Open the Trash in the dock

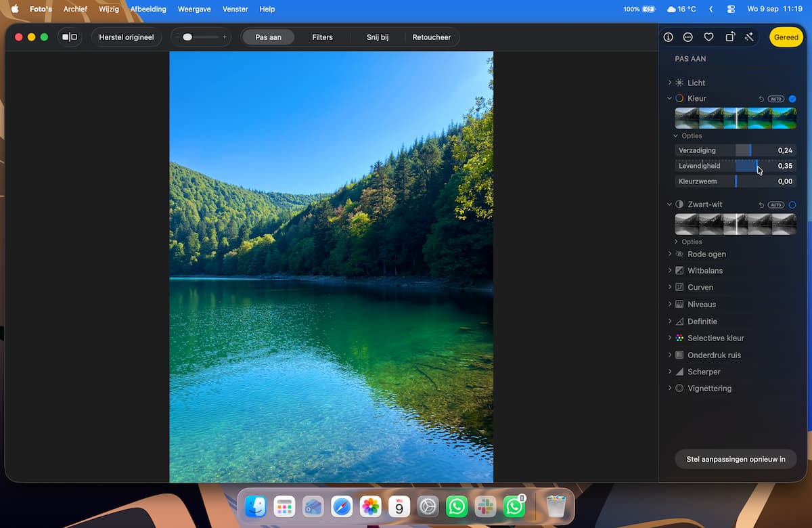click(x=556, y=506)
